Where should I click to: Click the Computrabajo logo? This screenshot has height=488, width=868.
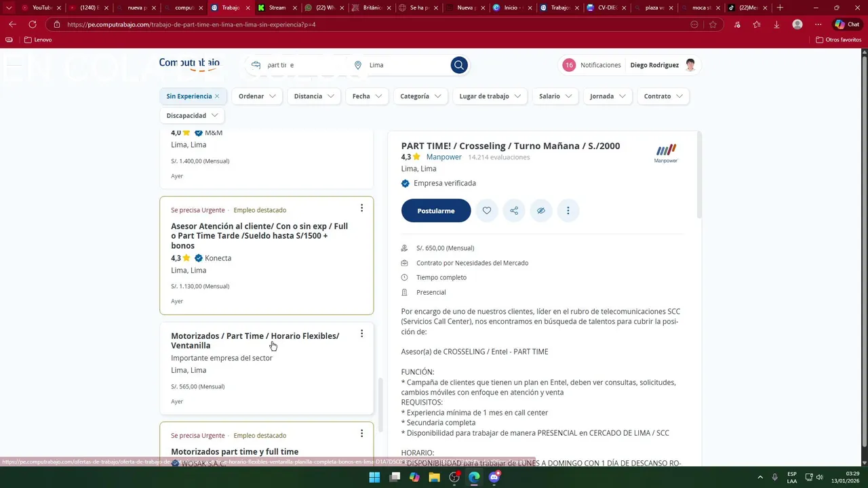(189, 64)
